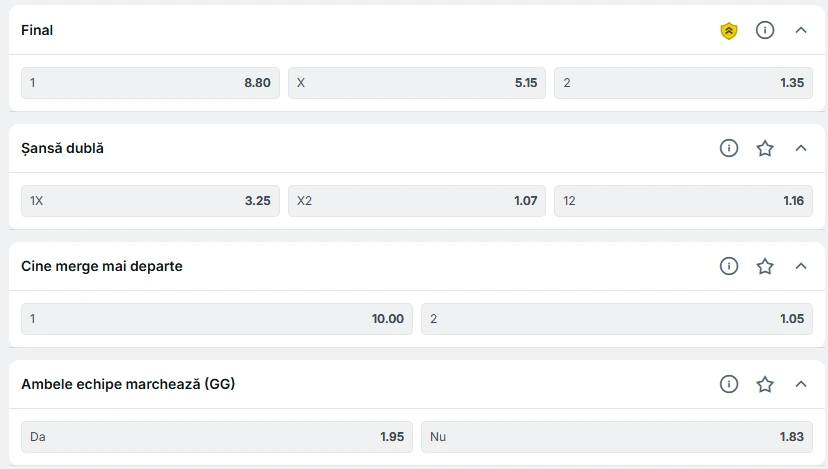This screenshot has width=828, height=469.
Task: Toggle favorite star for Ambele echipe marchează
Action: pyautogui.click(x=765, y=384)
